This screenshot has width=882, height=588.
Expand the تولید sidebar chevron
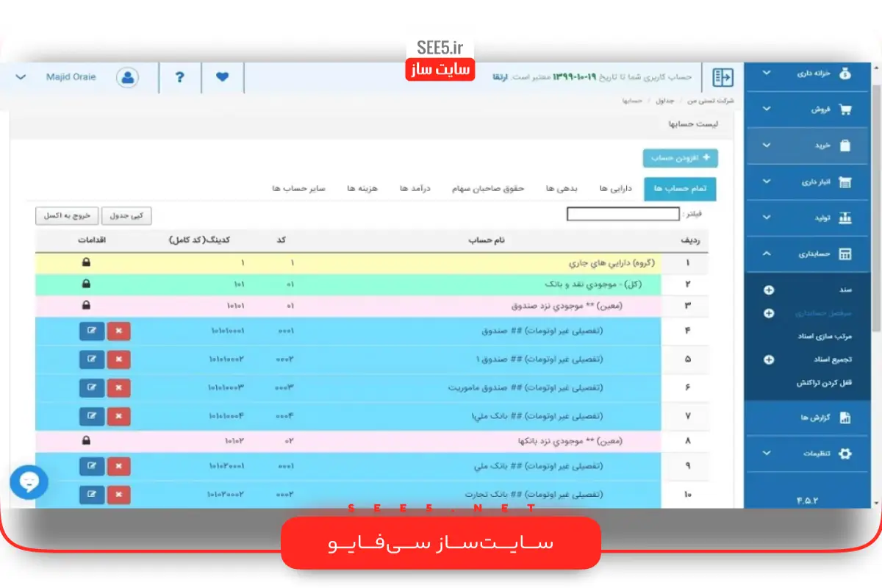[x=767, y=218]
